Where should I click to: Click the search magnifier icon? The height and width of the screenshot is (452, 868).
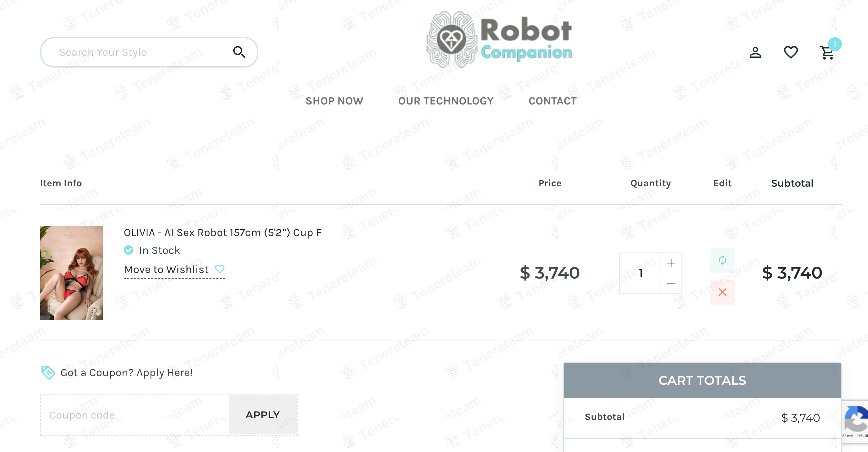239,52
